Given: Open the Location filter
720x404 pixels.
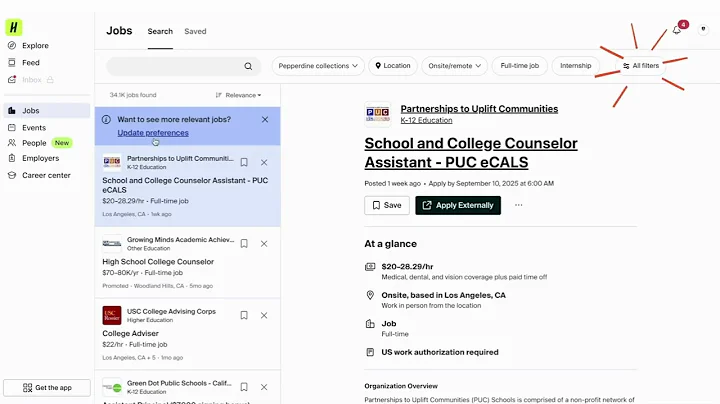Looking at the screenshot, I should click(393, 66).
